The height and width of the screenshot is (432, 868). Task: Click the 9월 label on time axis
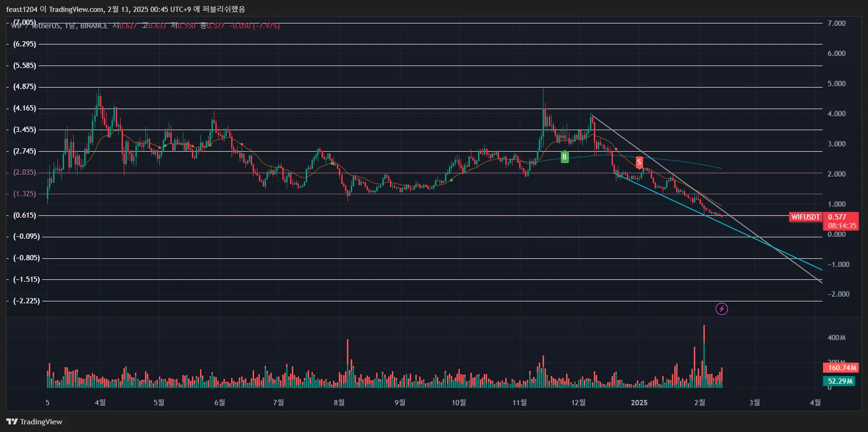(x=400, y=403)
